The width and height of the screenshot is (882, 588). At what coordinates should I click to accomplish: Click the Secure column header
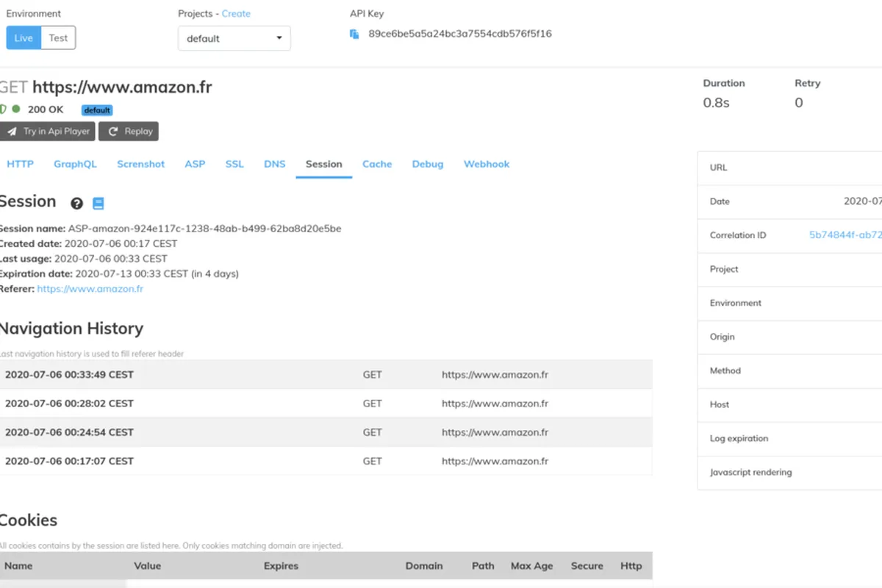pyautogui.click(x=587, y=566)
